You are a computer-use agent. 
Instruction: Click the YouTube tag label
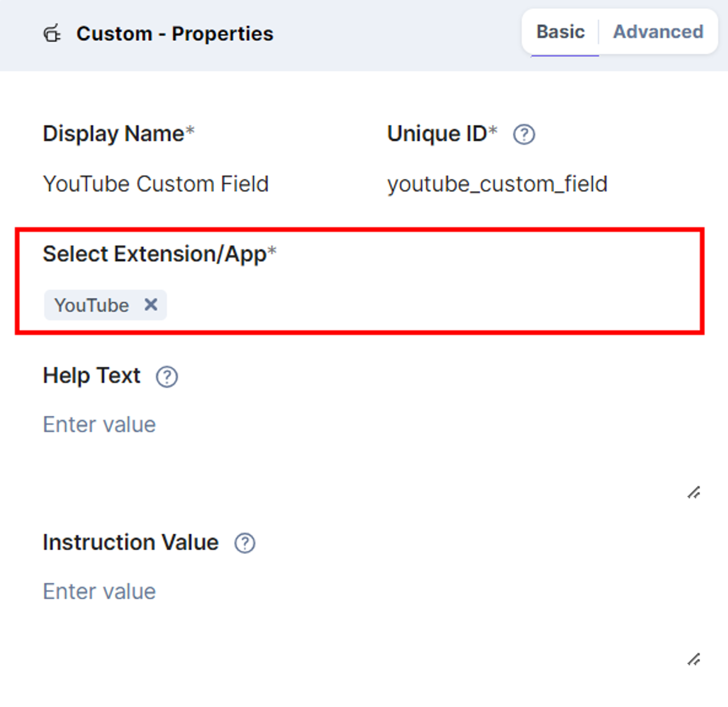pos(92,305)
